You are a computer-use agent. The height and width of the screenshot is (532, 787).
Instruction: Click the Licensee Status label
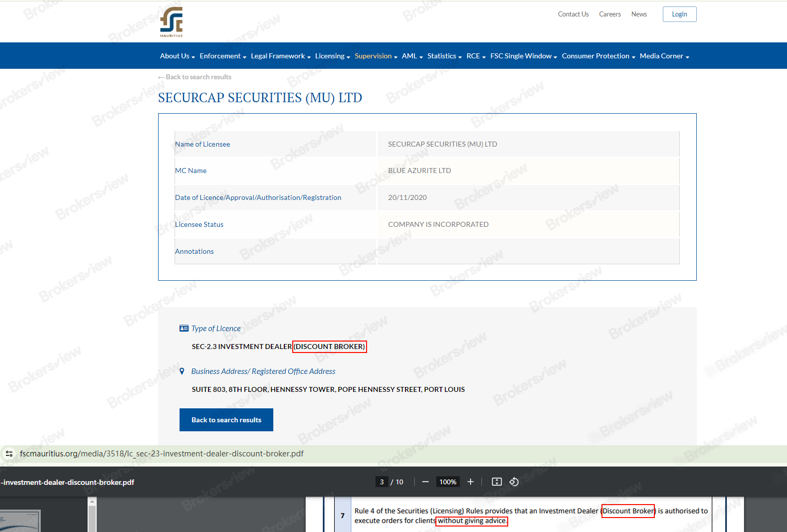tap(199, 224)
